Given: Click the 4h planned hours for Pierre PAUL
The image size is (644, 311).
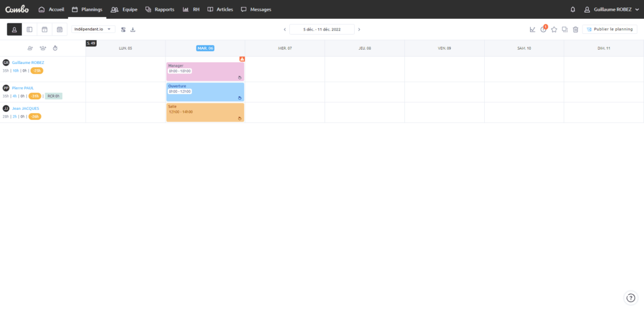Looking at the screenshot, I should pyautogui.click(x=14, y=96).
